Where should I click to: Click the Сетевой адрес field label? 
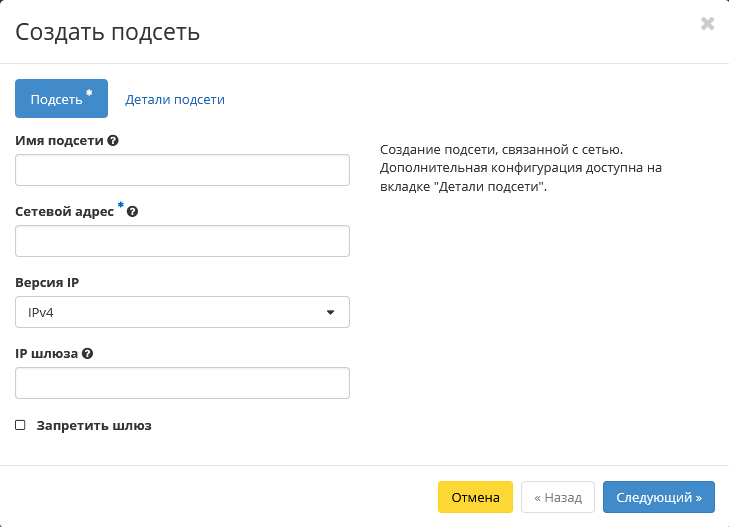point(65,212)
